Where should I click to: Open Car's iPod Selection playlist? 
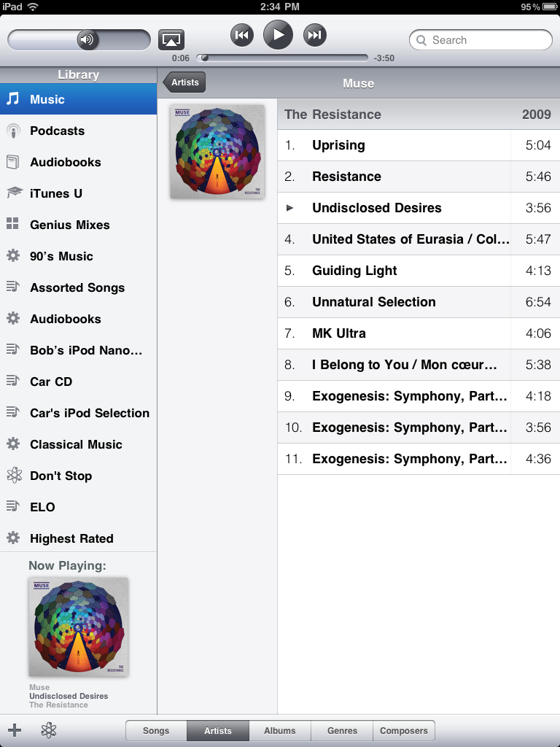click(x=78, y=413)
